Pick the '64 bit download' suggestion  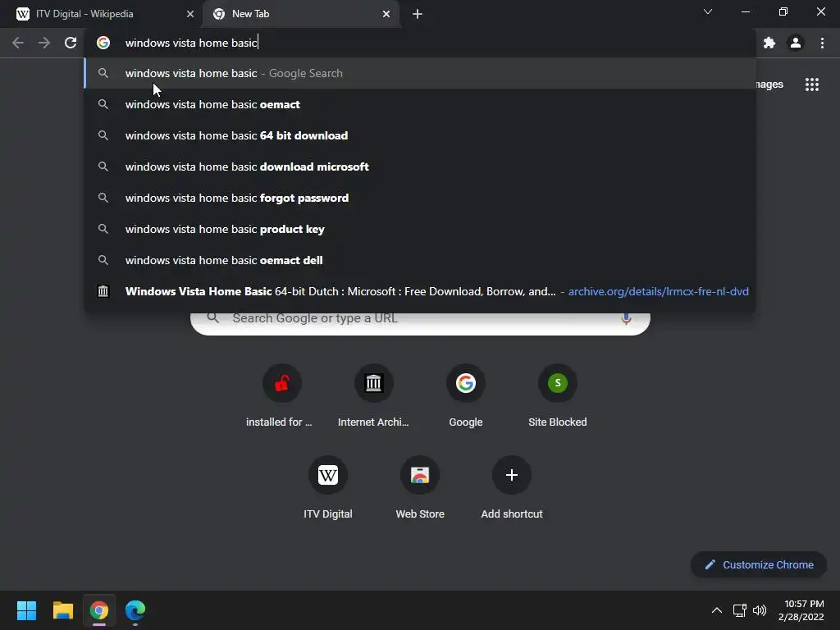pyautogui.click(x=420, y=135)
